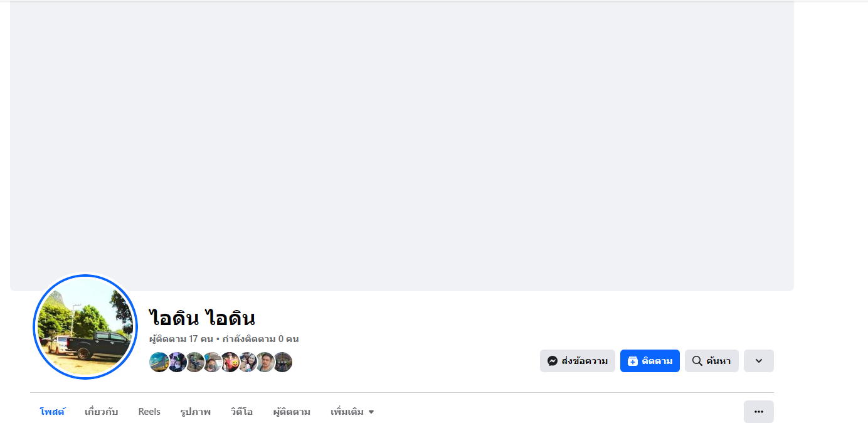Go to the รูปภาพ tab
The image size is (868, 423).
[x=195, y=412]
